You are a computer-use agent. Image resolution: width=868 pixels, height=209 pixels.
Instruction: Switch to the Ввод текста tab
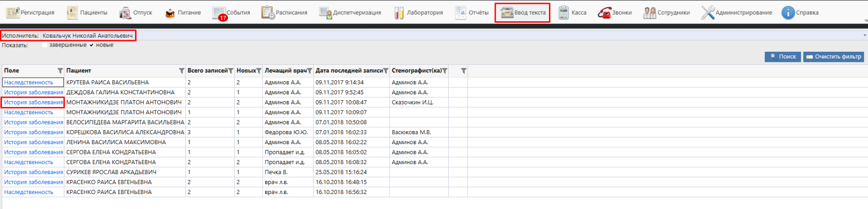coord(522,13)
